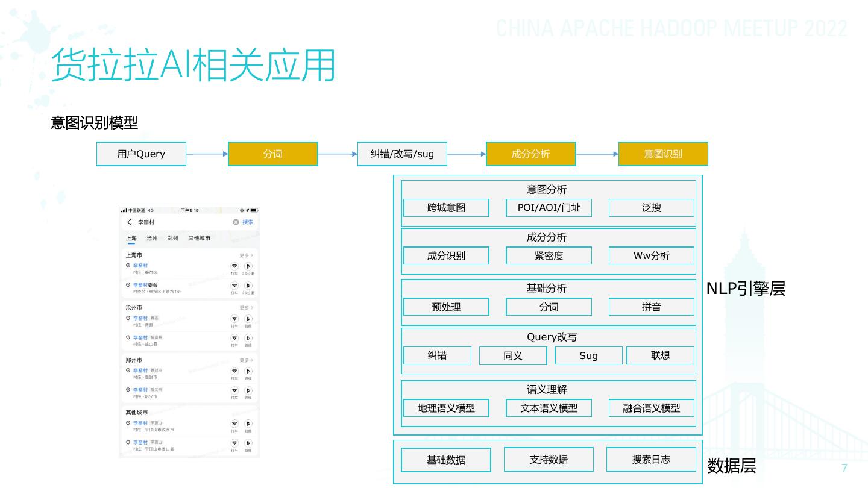Switch to the 沧州 city tab
This screenshot has height=488, width=868.
tap(152, 239)
